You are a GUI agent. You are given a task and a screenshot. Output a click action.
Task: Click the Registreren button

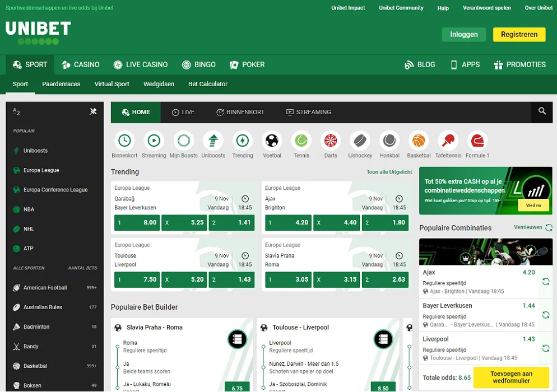(x=519, y=35)
